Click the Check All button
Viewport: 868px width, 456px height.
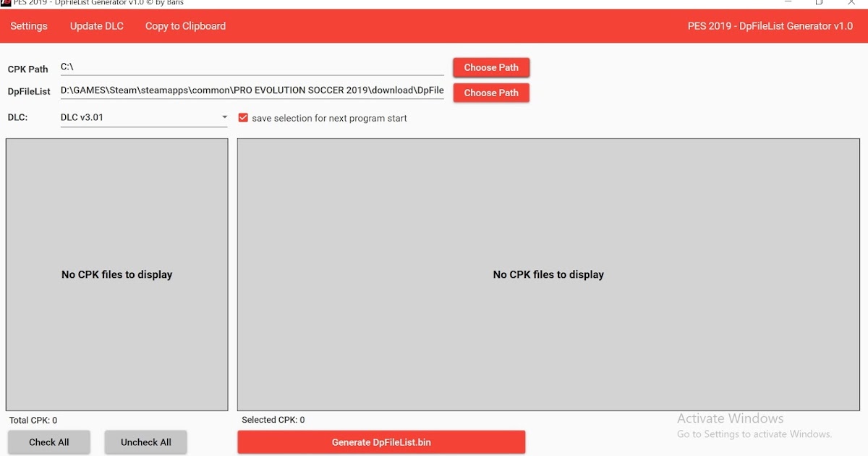[49, 442]
